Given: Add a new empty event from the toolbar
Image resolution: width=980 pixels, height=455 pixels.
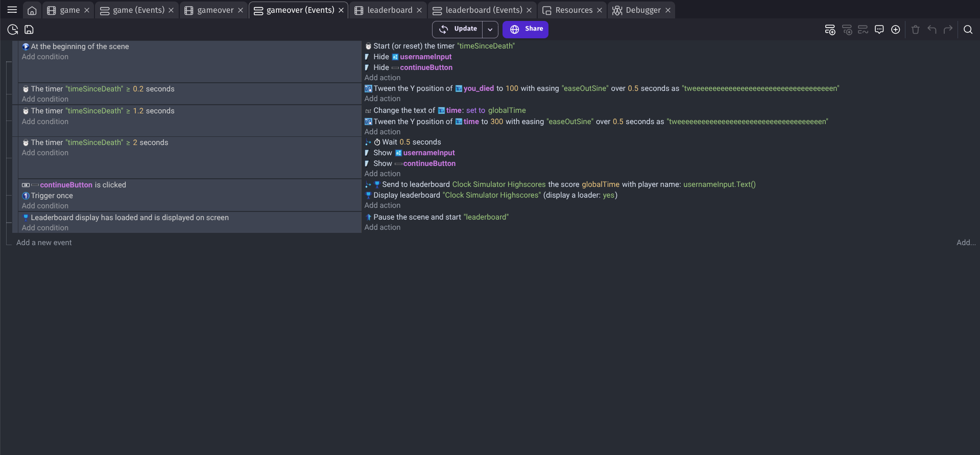Looking at the screenshot, I should click(x=830, y=30).
